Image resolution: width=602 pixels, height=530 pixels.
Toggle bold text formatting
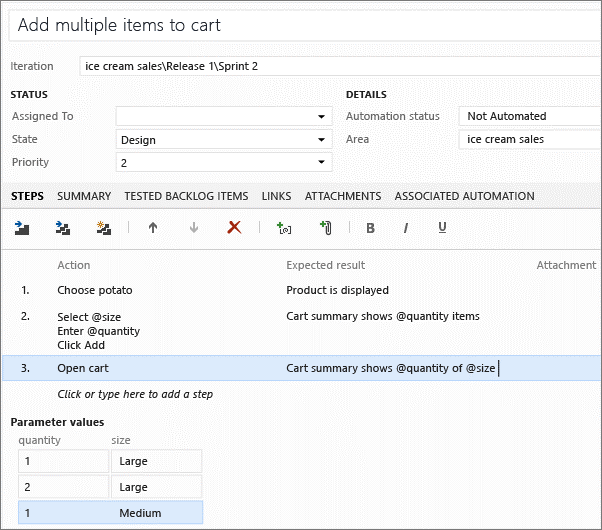[370, 228]
